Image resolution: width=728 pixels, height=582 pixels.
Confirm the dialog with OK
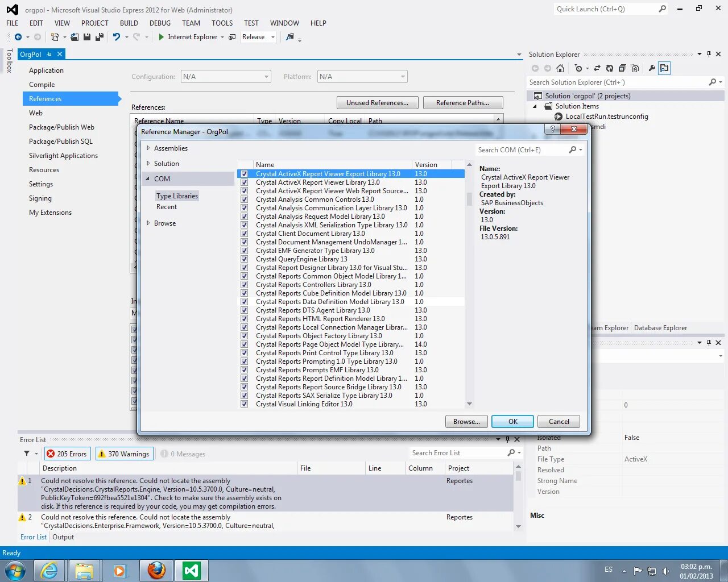(x=513, y=422)
